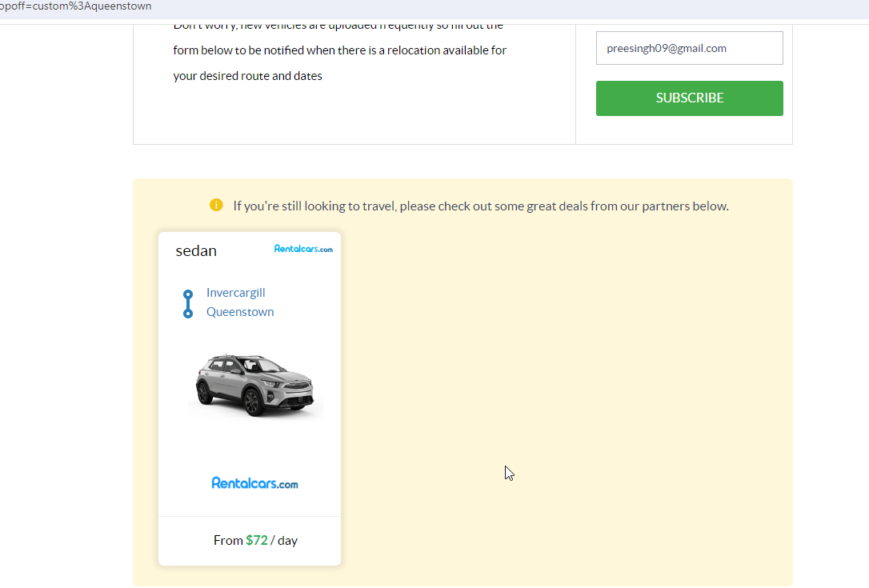
Task: Click the pickup dot beside Invercargill
Action: (x=188, y=294)
